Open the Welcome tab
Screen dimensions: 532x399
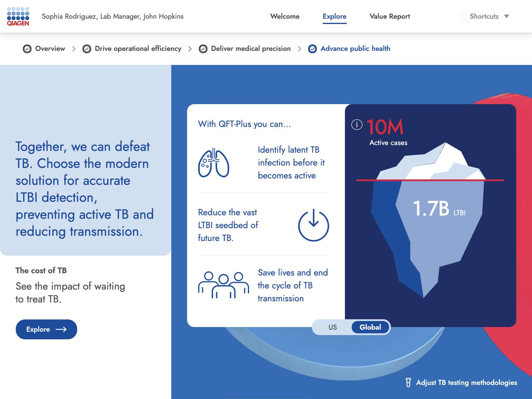(285, 16)
